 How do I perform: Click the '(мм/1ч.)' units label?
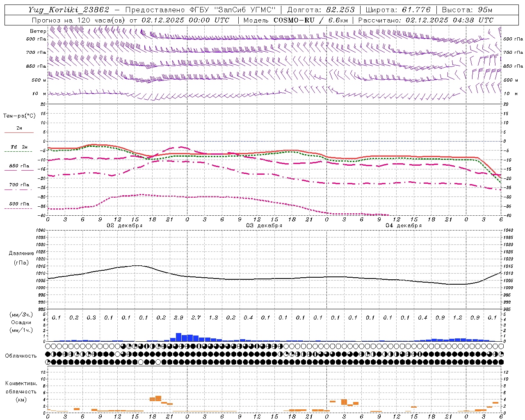[x=21, y=330]
